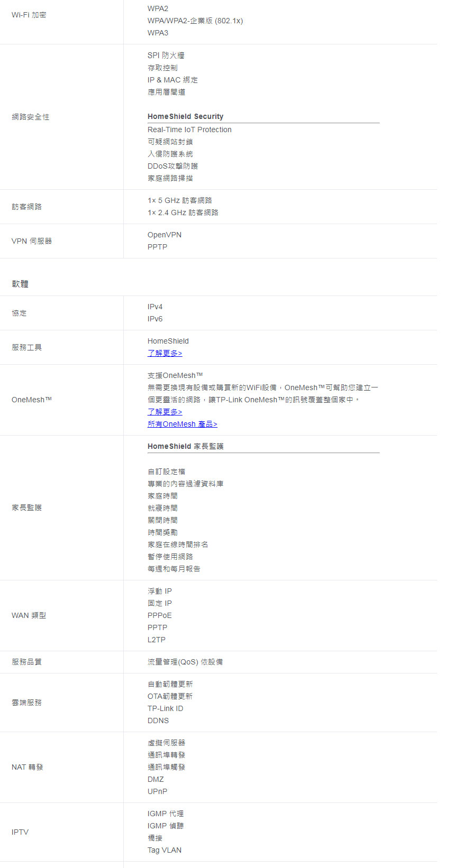Click the 軟體 section heading
455x868 pixels.
point(20,284)
